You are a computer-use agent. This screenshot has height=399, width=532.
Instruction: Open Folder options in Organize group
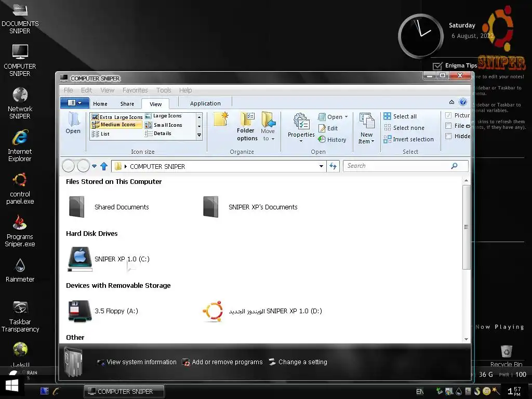247,126
